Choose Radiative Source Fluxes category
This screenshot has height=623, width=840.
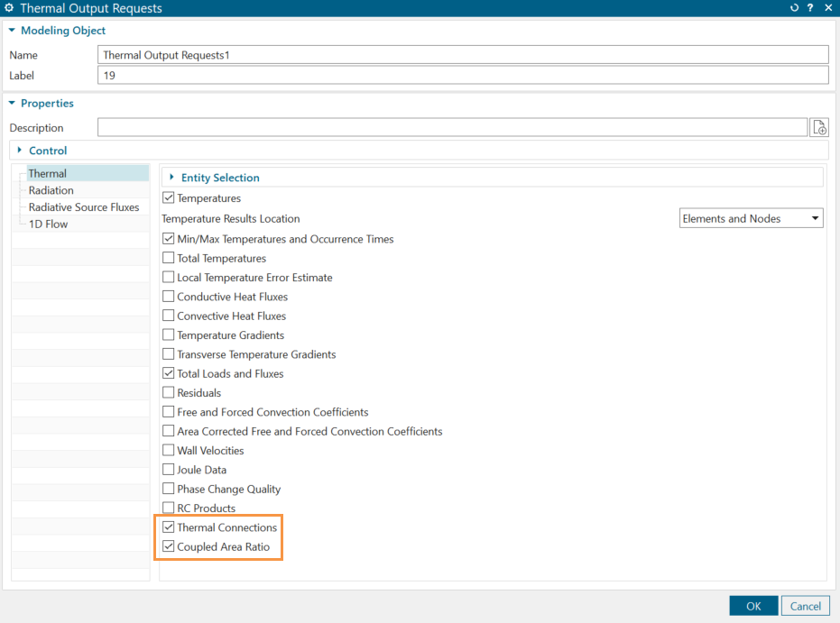coord(84,207)
